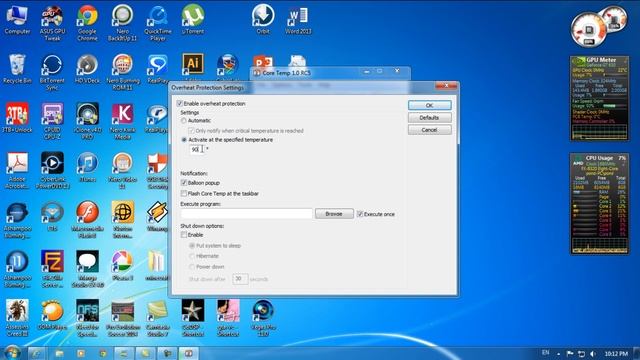Select the Automatic settings radio button
Viewport: 640px width, 360px height.
184,120
